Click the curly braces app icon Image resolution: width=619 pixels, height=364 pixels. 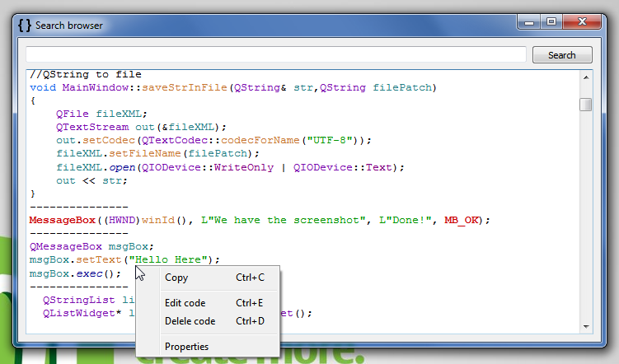click(x=25, y=26)
